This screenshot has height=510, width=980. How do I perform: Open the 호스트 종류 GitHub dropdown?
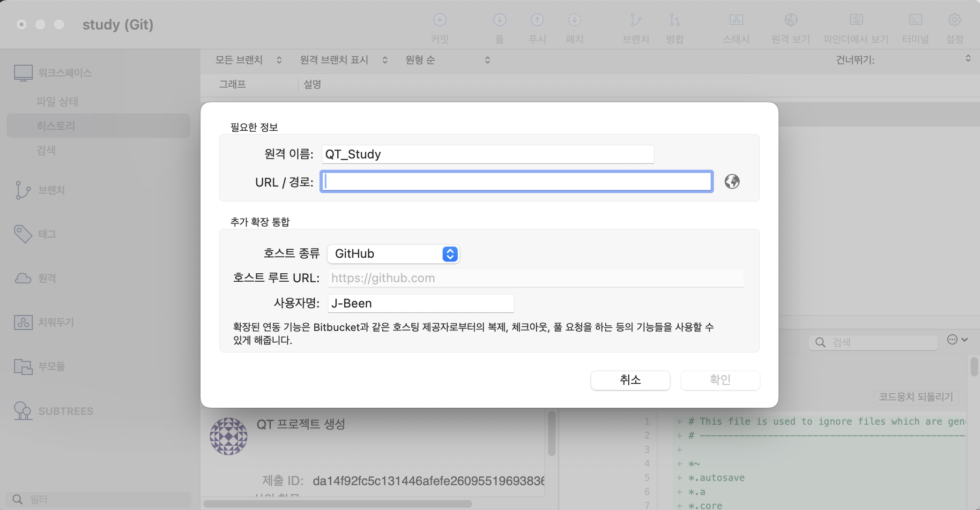point(393,254)
